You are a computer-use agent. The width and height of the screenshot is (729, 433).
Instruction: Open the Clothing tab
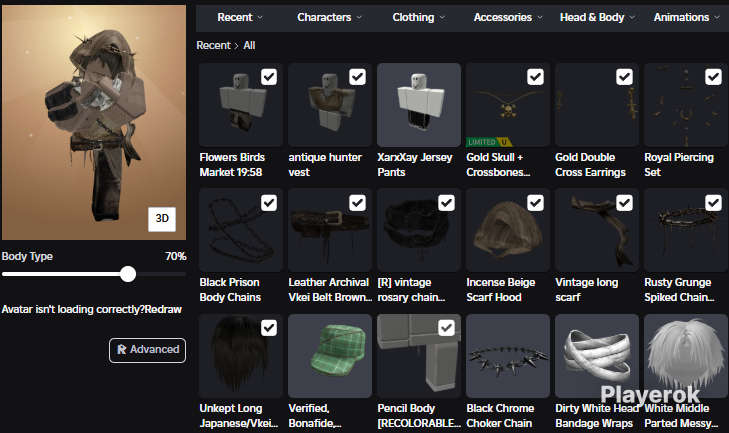413,17
